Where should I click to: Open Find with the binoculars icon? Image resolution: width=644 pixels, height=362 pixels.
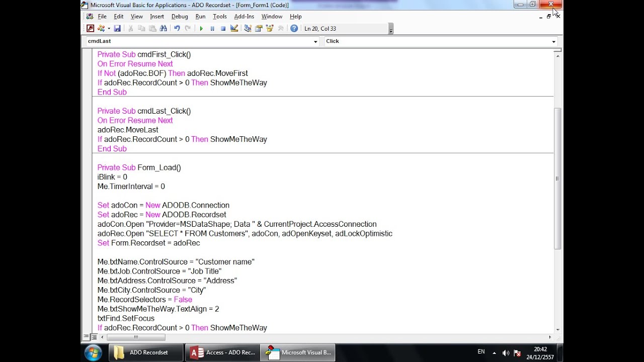163,29
